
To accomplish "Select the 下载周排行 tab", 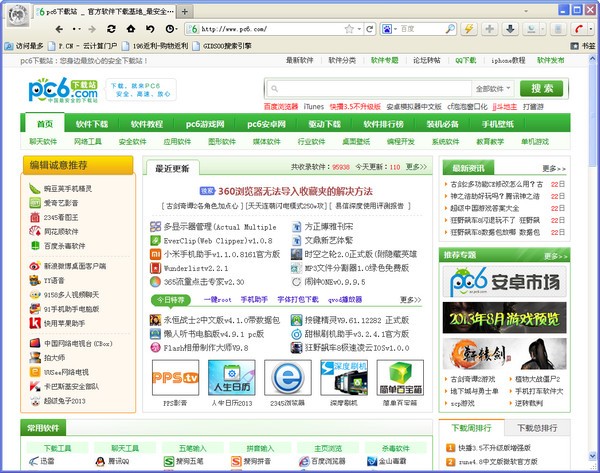I will point(471,428).
